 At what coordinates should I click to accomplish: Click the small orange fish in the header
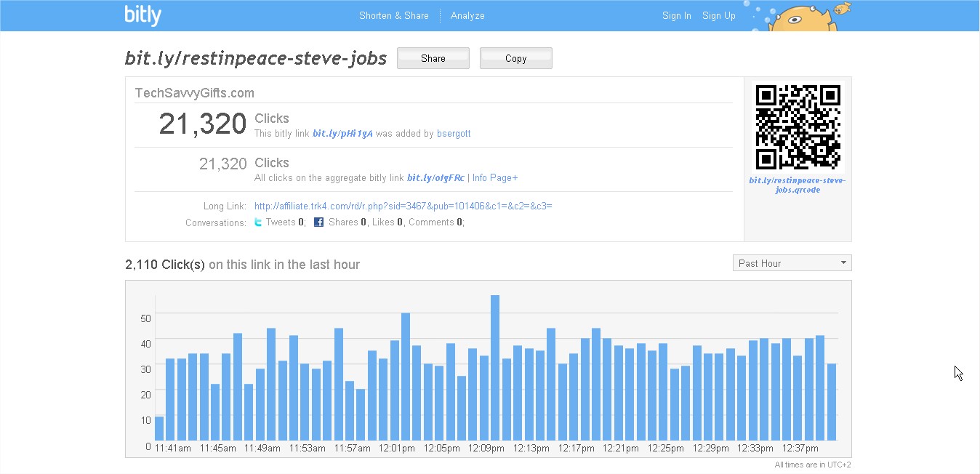pos(843,8)
